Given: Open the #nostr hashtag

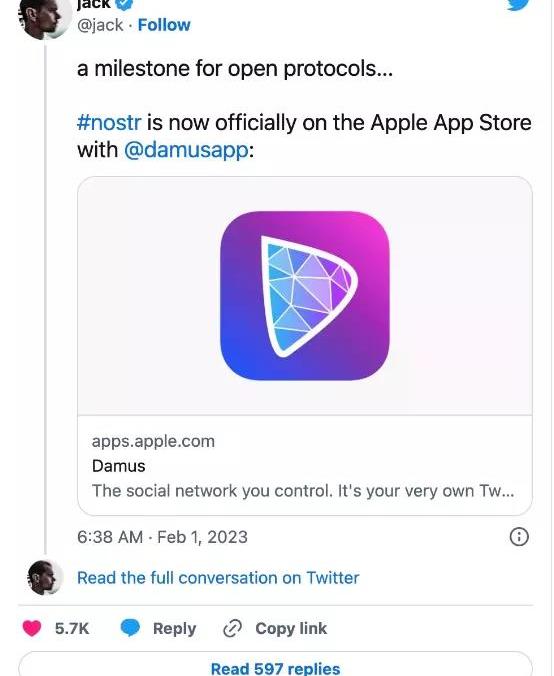Looking at the screenshot, I should pyautogui.click(x=109, y=122).
